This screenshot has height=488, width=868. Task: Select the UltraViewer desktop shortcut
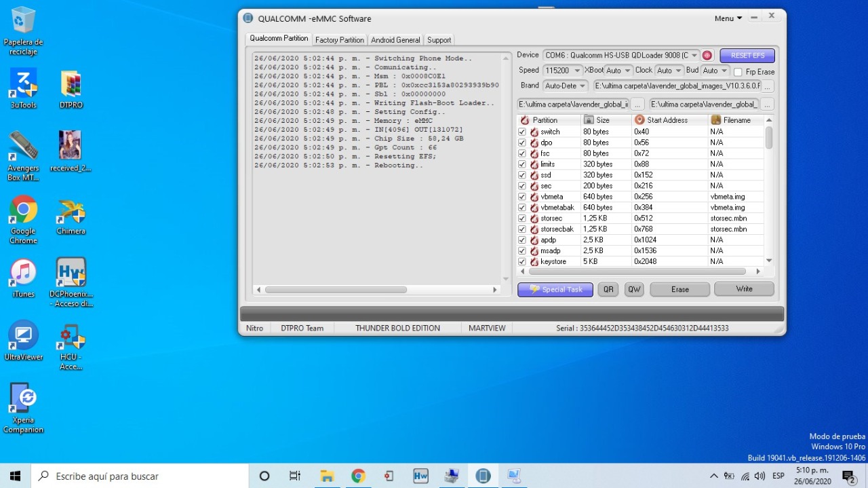coord(23,341)
